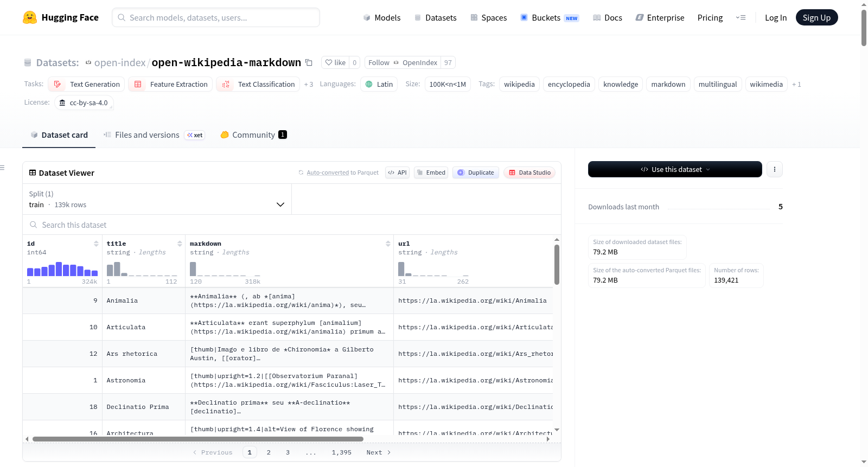
Task: Click the wikipedia tag
Action: point(519,84)
